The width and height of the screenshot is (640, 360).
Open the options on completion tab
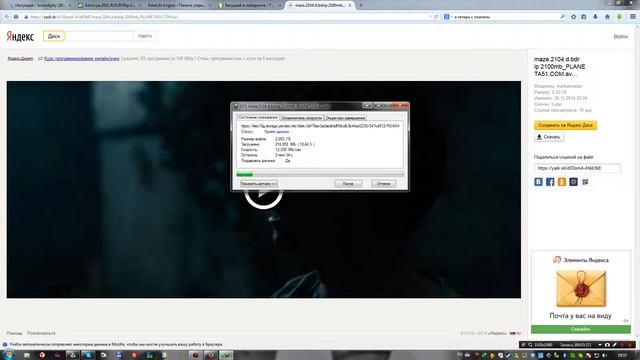(x=345, y=118)
